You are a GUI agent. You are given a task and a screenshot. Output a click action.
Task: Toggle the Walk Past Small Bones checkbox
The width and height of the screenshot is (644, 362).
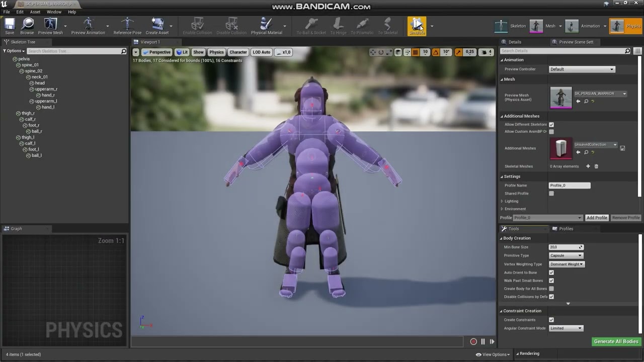pos(551,281)
